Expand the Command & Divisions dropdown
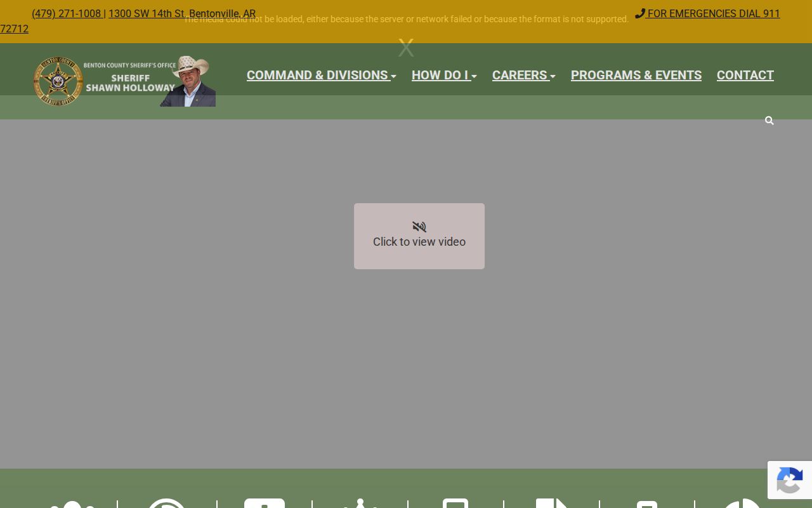This screenshot has width=812, height=508. (x=322, y=75)
